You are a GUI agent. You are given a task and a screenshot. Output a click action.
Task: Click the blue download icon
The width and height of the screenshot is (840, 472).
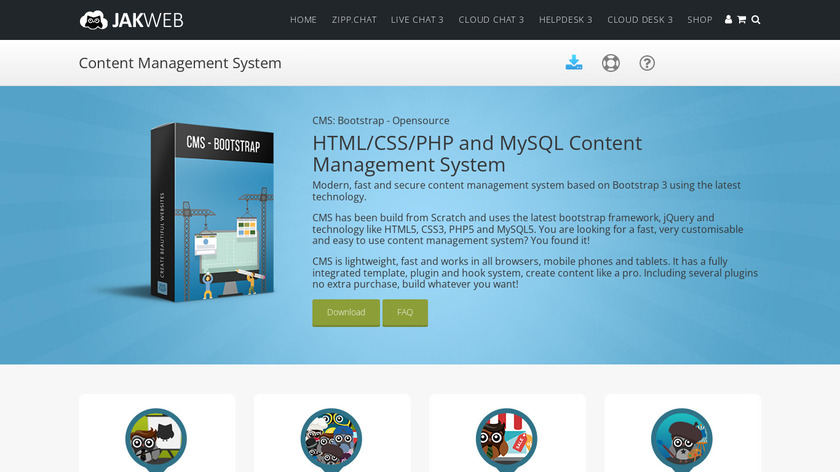(x=574, y=63)
